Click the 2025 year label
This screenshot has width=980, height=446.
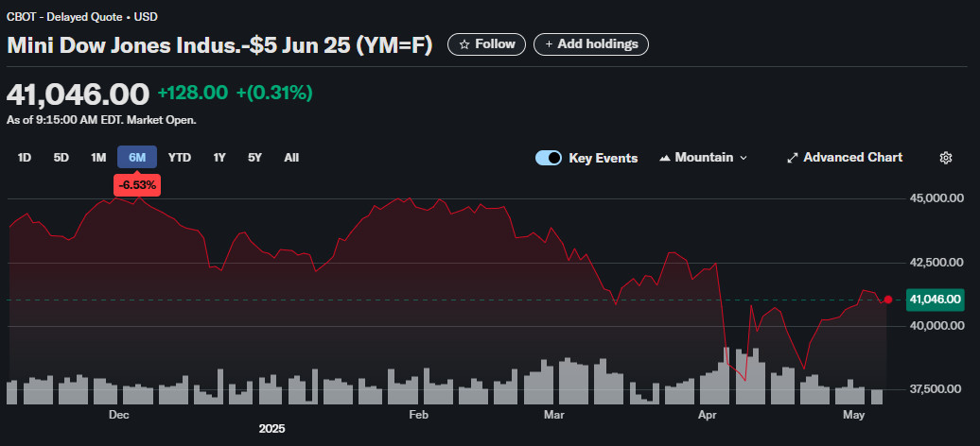(271, 429)
